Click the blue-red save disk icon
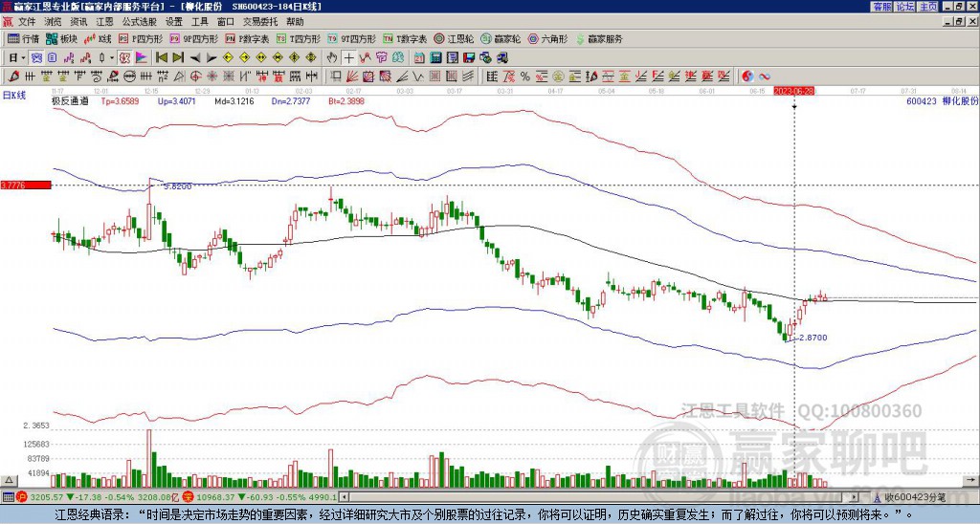The width and height of the screenshot is (980, 524). (x=469, y=58)
